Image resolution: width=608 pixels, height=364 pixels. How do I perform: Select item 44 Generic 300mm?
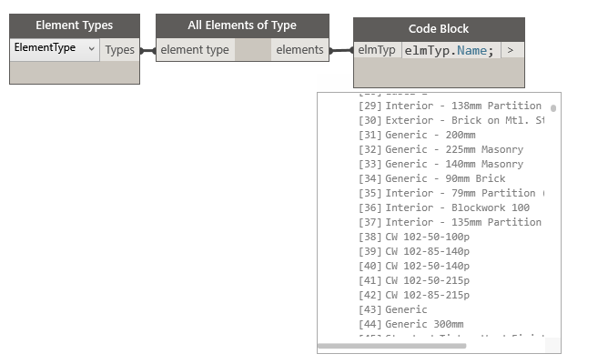(x=410, y=324)
